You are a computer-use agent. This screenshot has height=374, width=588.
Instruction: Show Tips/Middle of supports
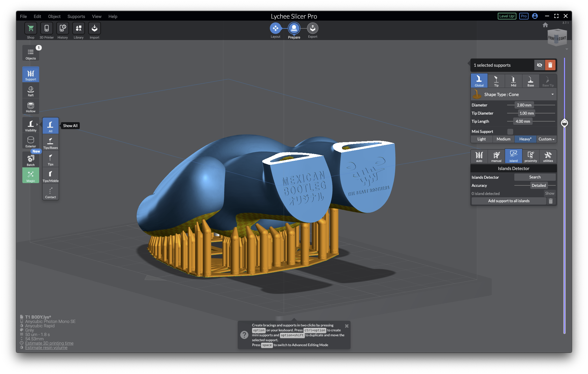50,176
